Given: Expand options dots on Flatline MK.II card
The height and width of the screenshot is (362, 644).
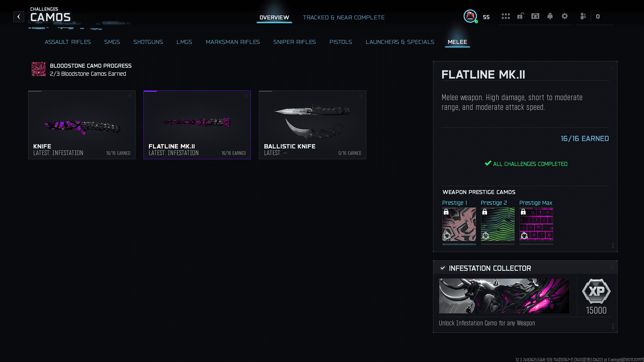Looking at the screenshot, I should pyautogui.click(x=246, y=96).
